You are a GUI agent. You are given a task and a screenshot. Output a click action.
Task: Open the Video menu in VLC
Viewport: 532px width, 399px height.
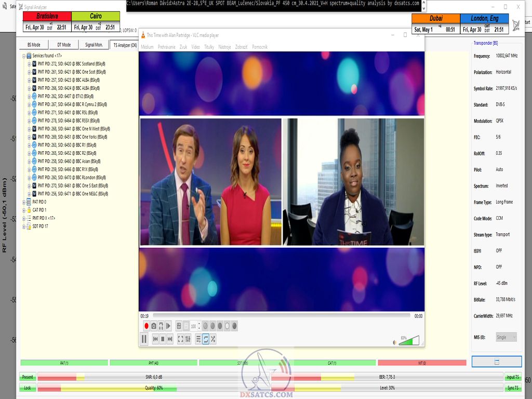point(195,47)
